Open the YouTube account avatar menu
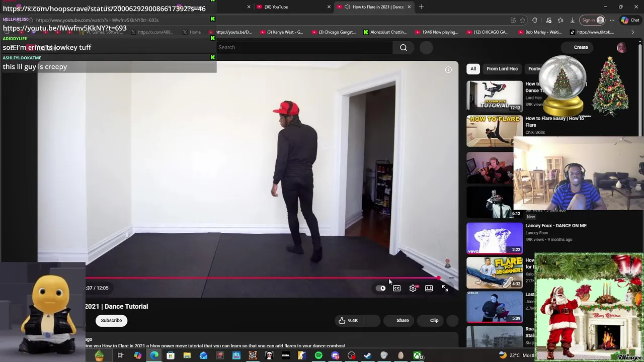 (x=621, y=47)
